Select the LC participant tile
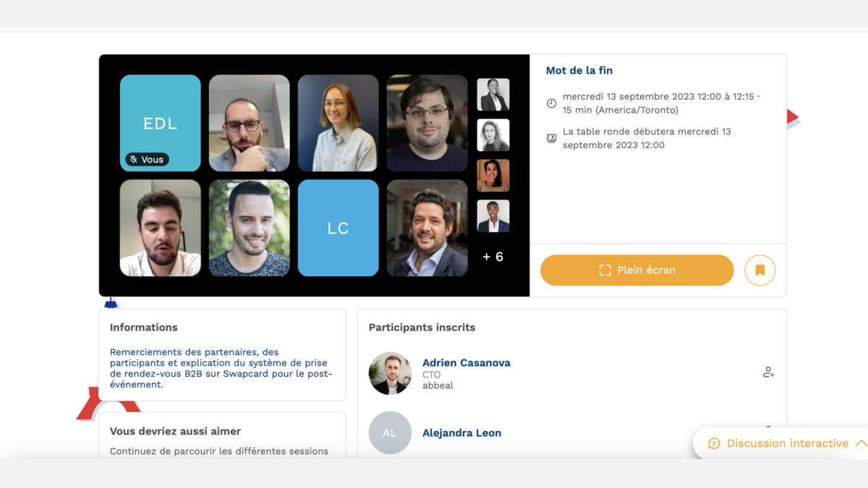Viewport: 868px width, 488px height. pyautogui.click(x=338, y=228)
